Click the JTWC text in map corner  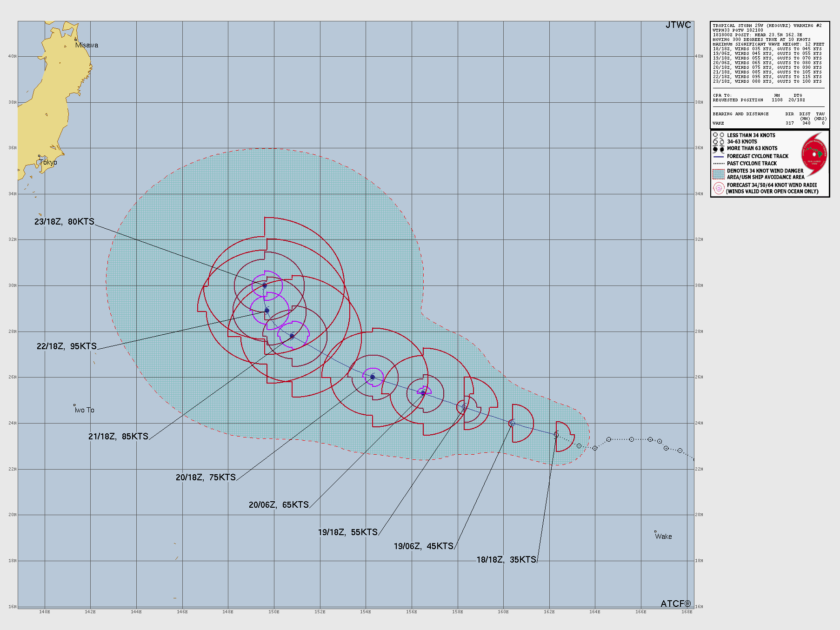(x=678, y=25)
